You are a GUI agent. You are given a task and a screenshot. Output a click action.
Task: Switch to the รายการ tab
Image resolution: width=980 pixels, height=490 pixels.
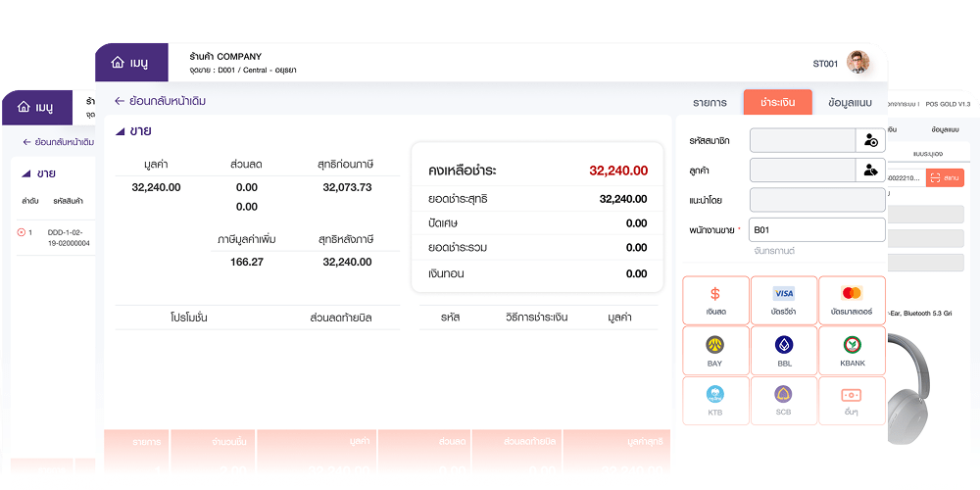709,102
